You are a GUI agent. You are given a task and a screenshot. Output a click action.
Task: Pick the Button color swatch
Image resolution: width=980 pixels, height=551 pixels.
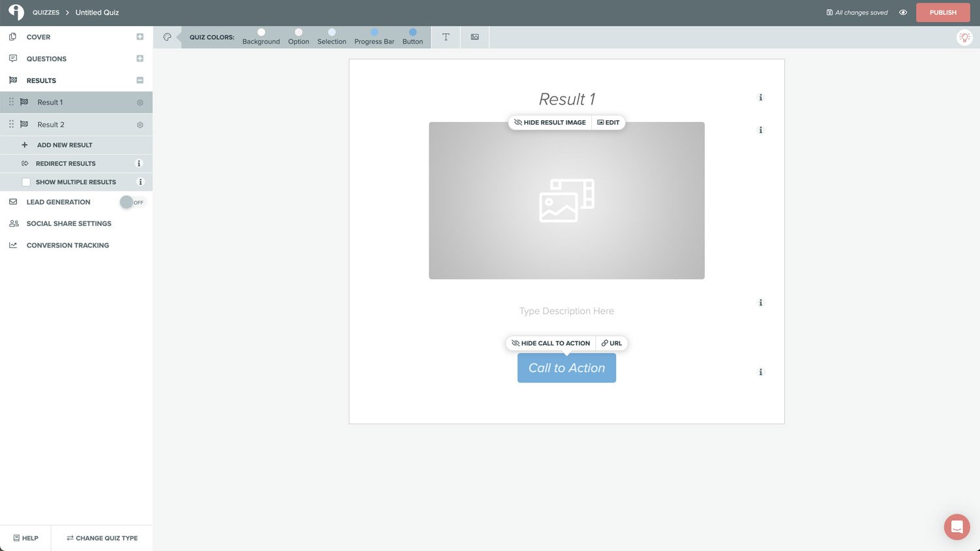[x=412, y=33]
